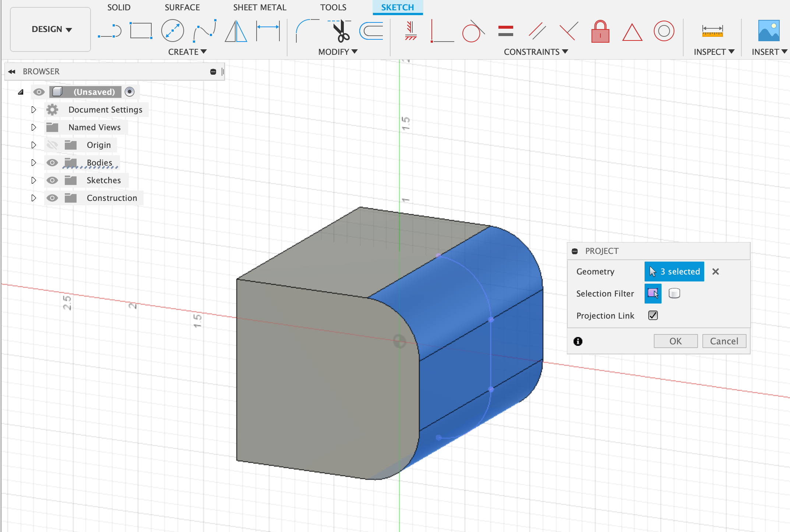Switch to the SHEET METAL tab
Image resolution: width=790 pixels, height=532 pixels.
point(260,7)
